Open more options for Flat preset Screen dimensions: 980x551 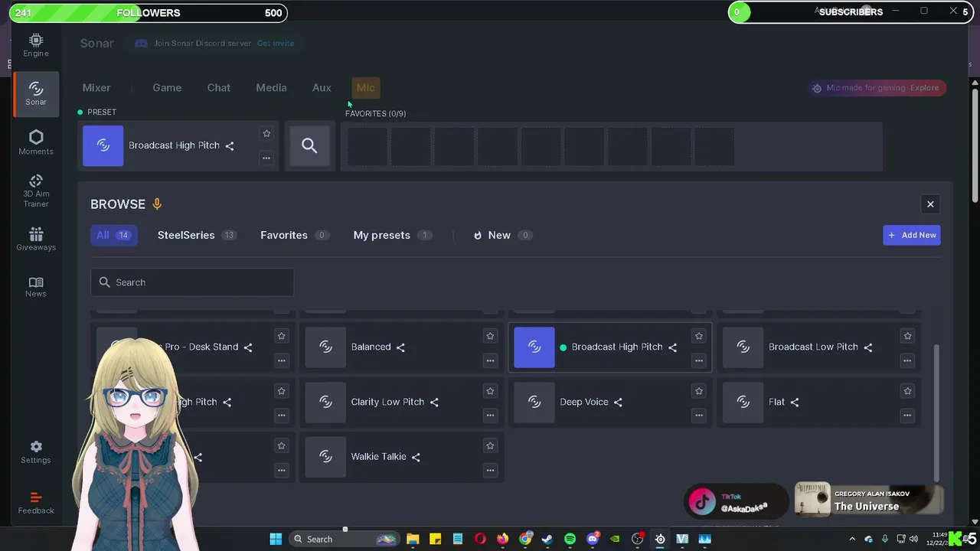[907, 416]
